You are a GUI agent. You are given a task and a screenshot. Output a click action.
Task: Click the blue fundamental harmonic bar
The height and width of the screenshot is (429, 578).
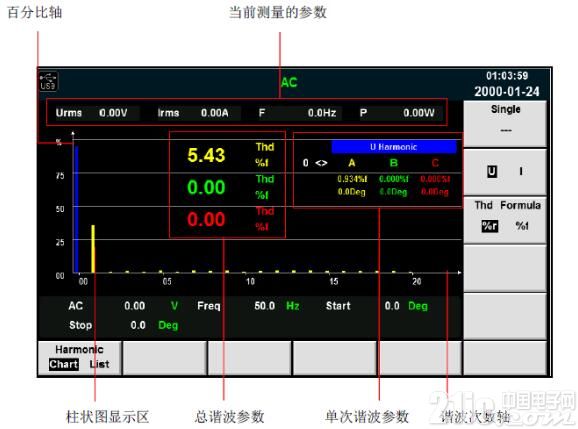76,210
